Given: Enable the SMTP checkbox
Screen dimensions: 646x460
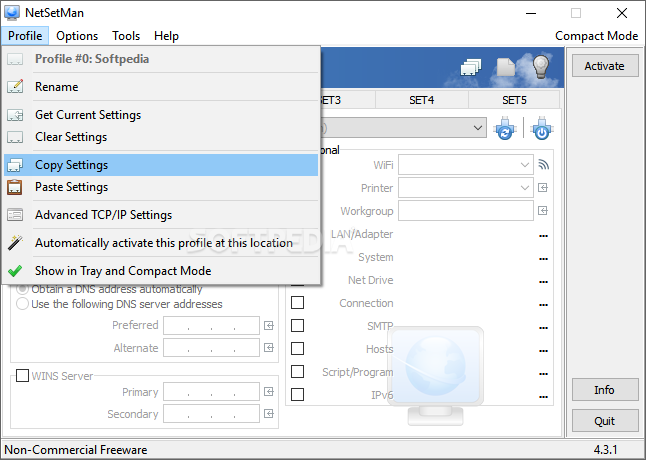Looking at the screenshot, I should [297, 326].
